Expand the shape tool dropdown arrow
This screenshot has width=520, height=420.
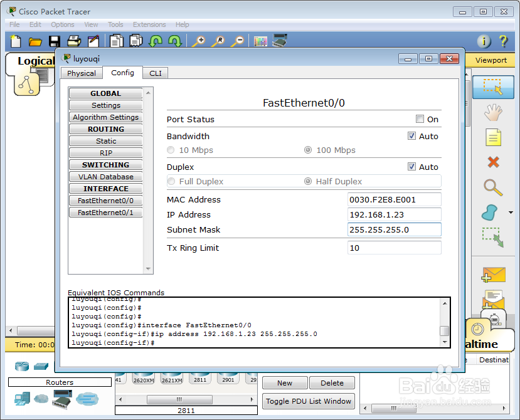(x=511, y=213)
